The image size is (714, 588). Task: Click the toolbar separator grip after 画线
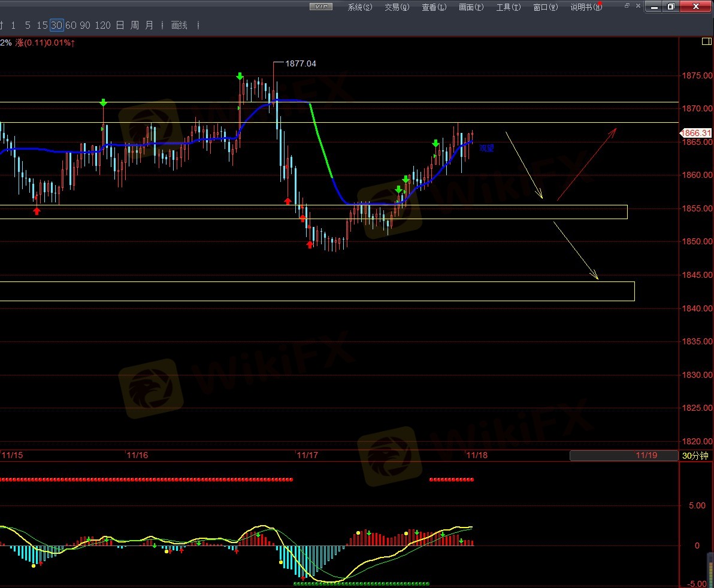pyautogui.click(x=198, y=25)
